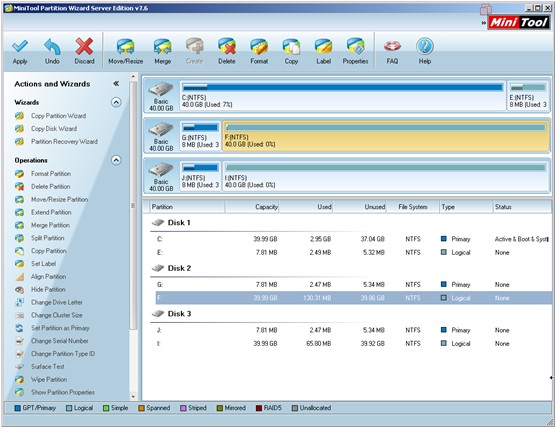Click the Align Partition icon
The width and height of the screenshot is (557, 429).
20,277
